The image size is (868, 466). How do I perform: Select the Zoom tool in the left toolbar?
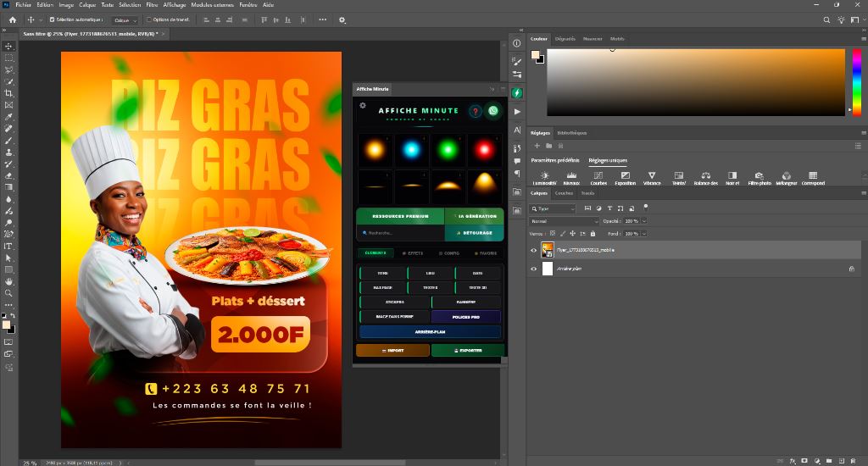click(8, 293)
